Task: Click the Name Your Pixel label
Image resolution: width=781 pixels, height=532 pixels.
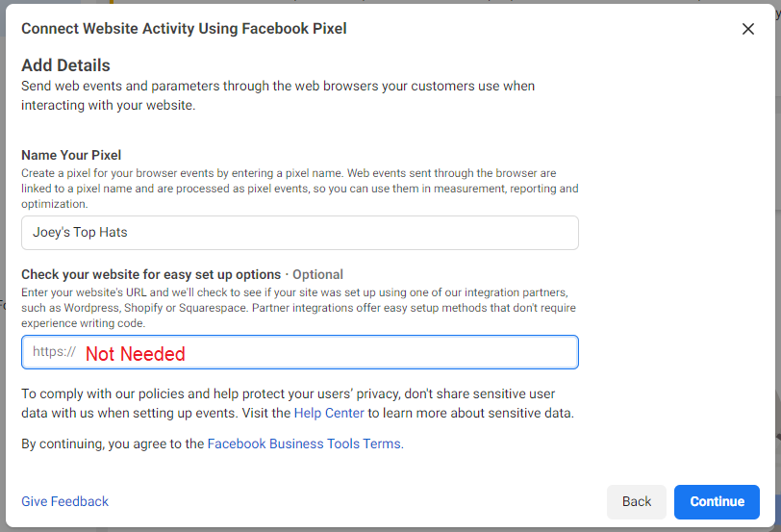Action: point(85,155)
